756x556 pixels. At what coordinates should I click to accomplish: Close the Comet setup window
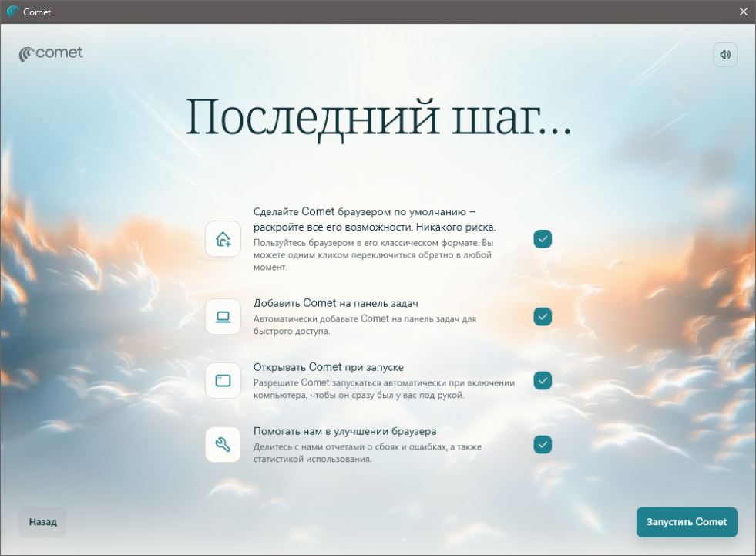click(x=743, y=12)
